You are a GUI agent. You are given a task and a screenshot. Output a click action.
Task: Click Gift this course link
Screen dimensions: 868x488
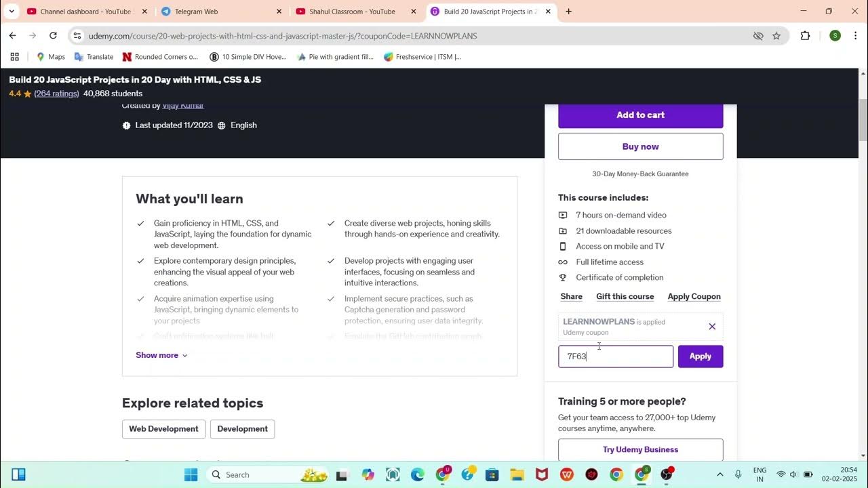[625, 296]
